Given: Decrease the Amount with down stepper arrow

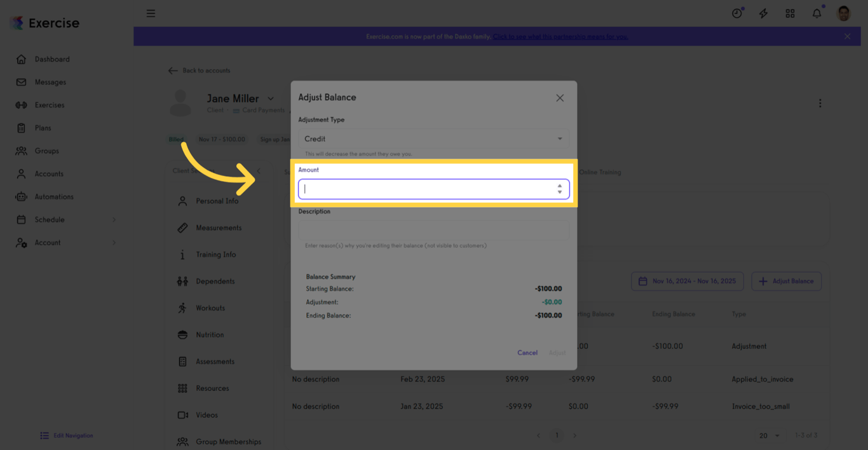Looking at the screenshot, I should pyautogui.click(x=560, y=192).
